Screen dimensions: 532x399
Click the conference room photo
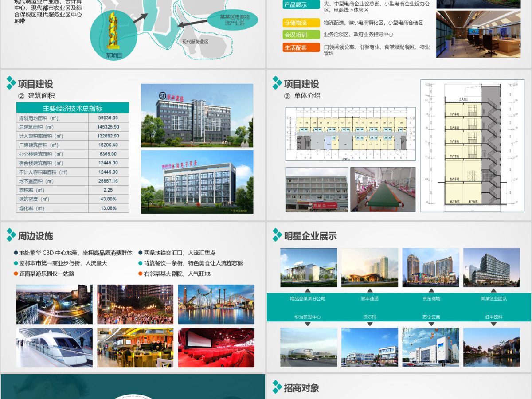(x=478, y=34)
